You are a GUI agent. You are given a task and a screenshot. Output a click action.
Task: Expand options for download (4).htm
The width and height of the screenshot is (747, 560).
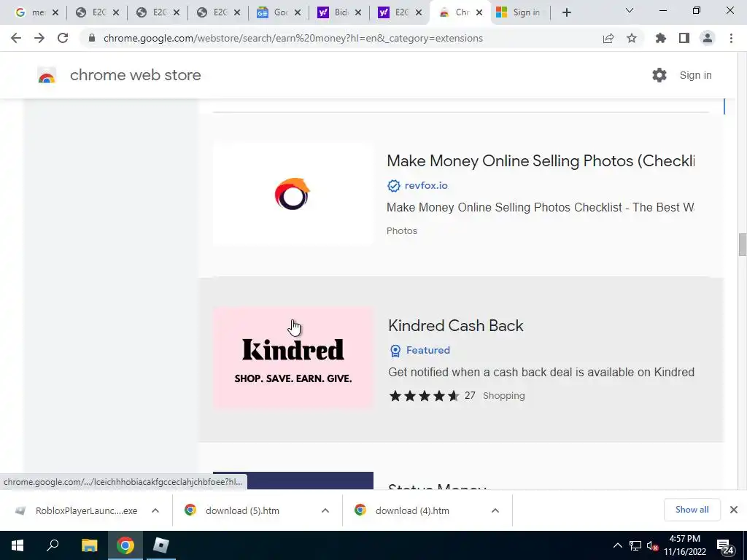click(x=495, y=510)
